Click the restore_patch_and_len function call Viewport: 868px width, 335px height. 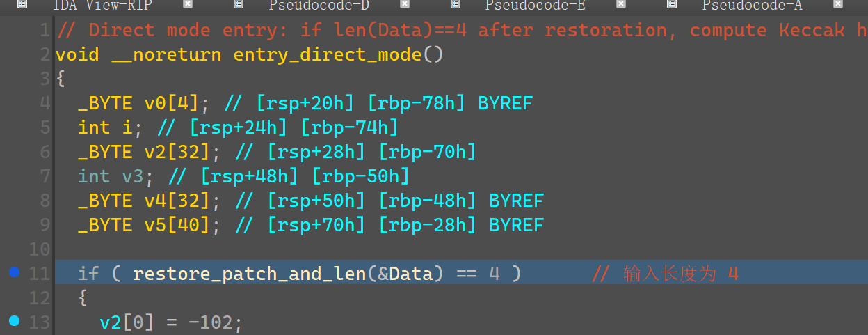point(249,274)
